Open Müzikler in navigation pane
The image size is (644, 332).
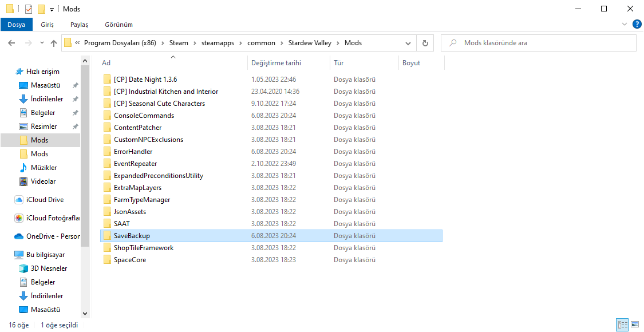click(44, 168)
